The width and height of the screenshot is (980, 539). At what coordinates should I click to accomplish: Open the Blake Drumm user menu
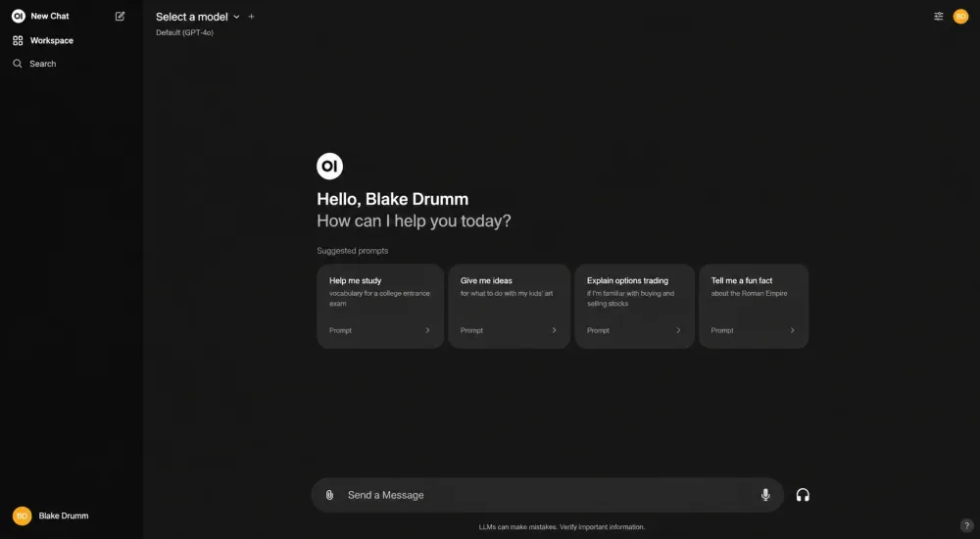coord(63,515)
